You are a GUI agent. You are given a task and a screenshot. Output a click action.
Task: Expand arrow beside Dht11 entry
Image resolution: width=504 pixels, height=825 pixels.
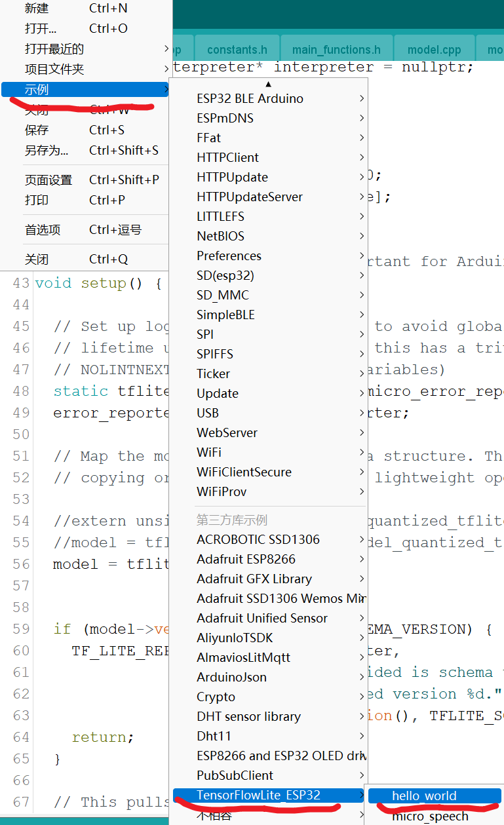(362, 737)
